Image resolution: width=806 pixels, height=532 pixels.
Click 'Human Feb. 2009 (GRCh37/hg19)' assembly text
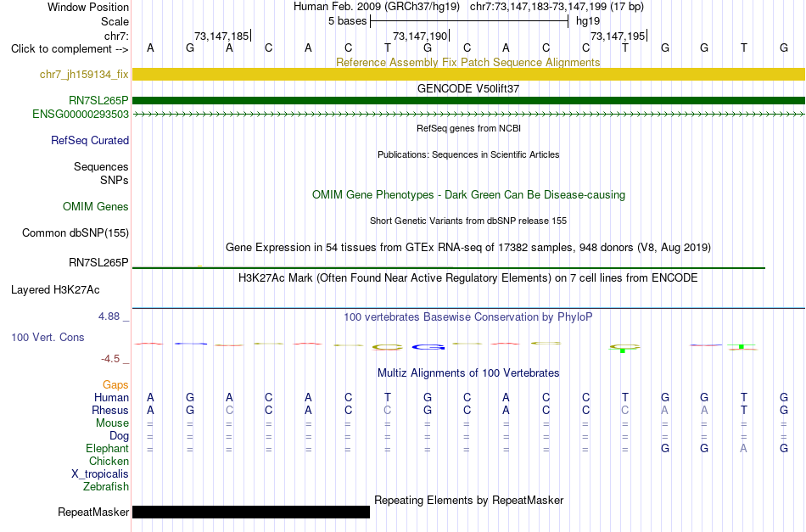(x=376, y=7)
